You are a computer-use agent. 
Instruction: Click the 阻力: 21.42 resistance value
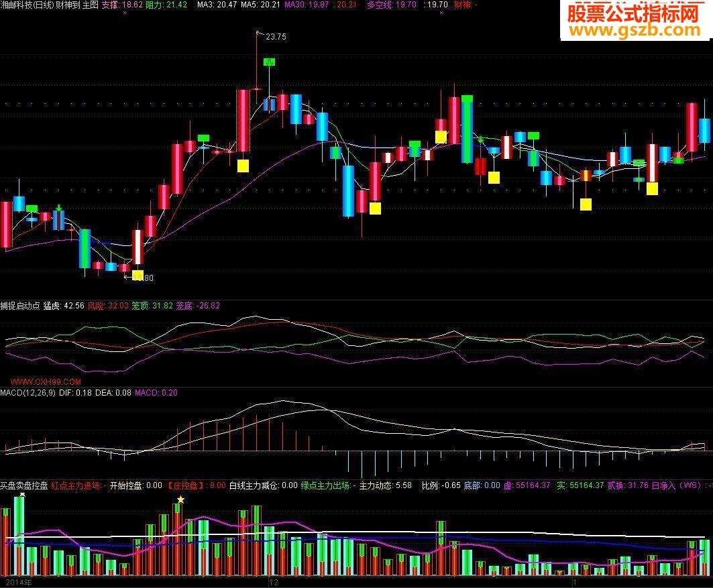pyautogui.click(x=166, y=5)
